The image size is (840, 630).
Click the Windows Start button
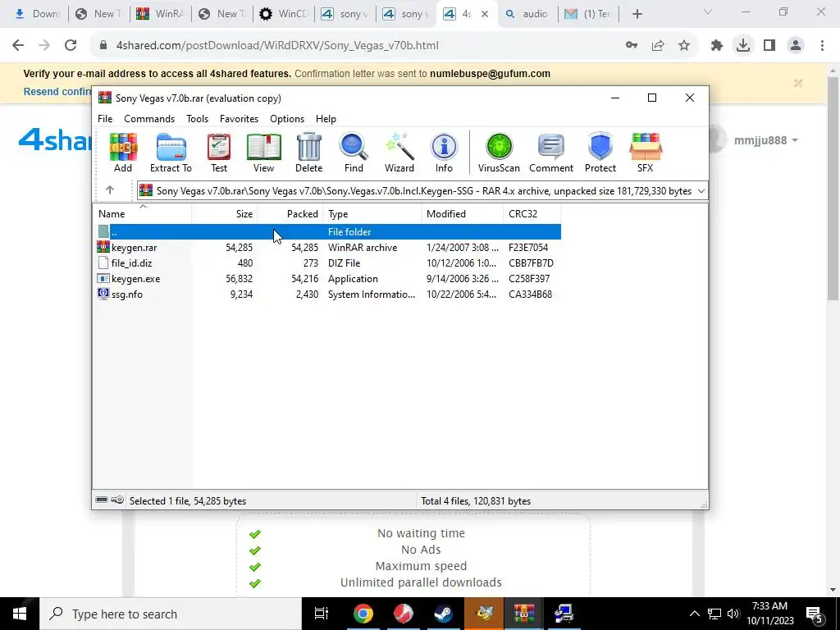[x=20, y=614]
